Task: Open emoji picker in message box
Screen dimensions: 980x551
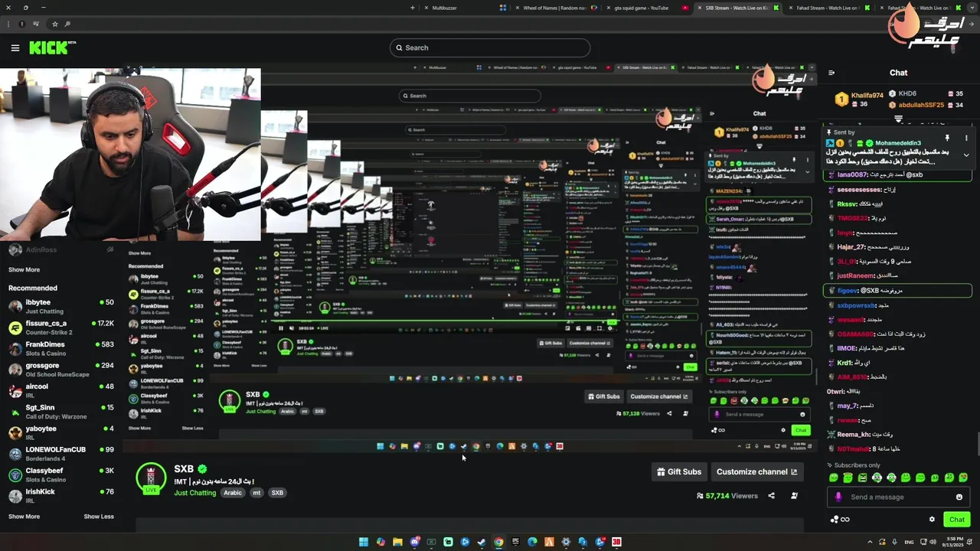Action: coord(959,497)
